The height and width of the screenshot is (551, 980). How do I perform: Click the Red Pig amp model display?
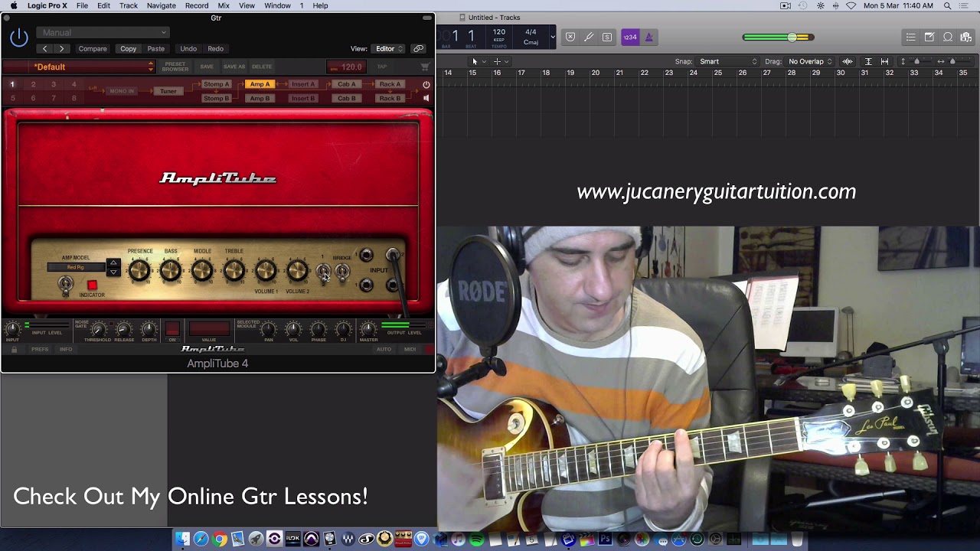(x=76, y=267)
